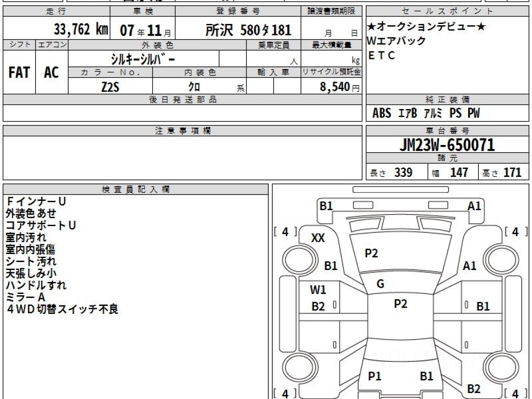Viewport: 532px width, 399px height.
Task: Click the カラーNo. header
Action: 110,72
